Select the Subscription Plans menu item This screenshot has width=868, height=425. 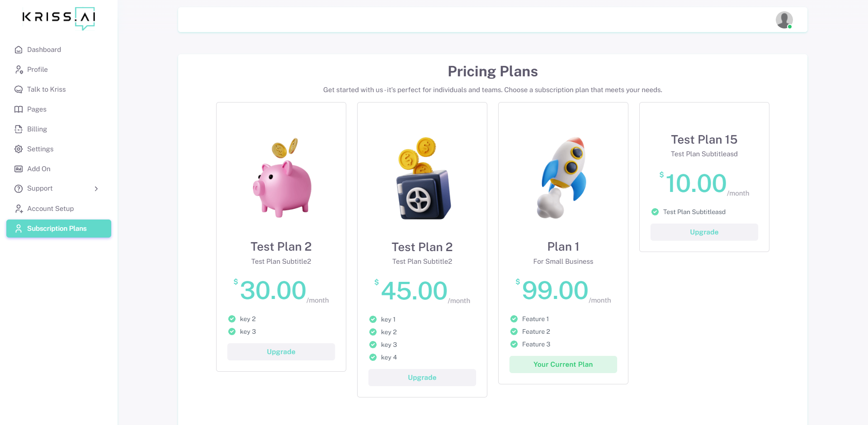tap(59, 229)
